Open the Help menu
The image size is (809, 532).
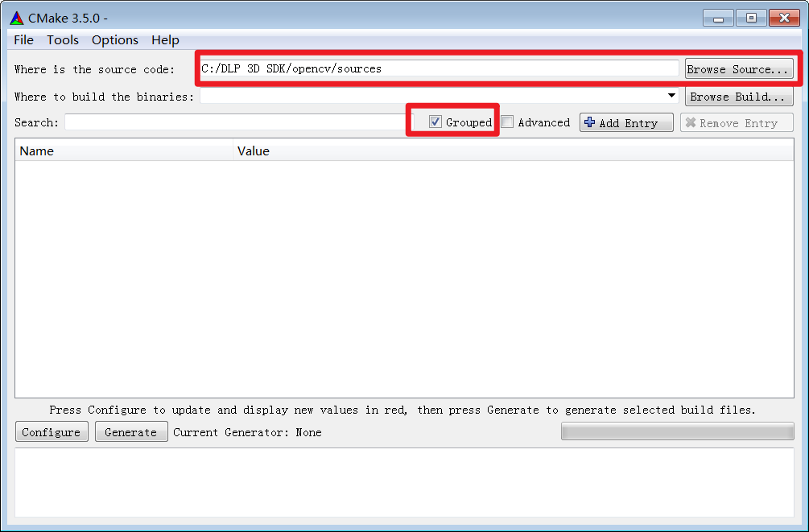(165, 40)
